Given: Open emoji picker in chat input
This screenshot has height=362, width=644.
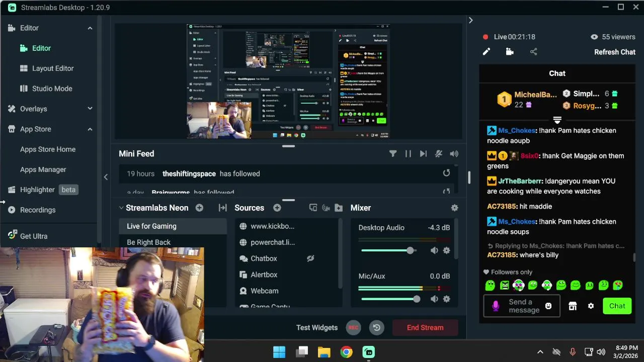Looking at the screenshot, I should click(548, 306).
